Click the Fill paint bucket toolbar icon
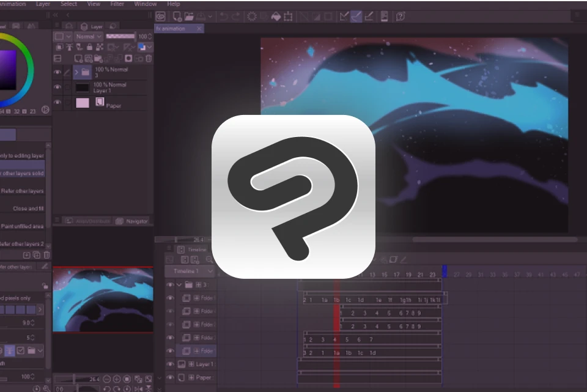Viewport: 587px width, 392px height. coord(276,17)
